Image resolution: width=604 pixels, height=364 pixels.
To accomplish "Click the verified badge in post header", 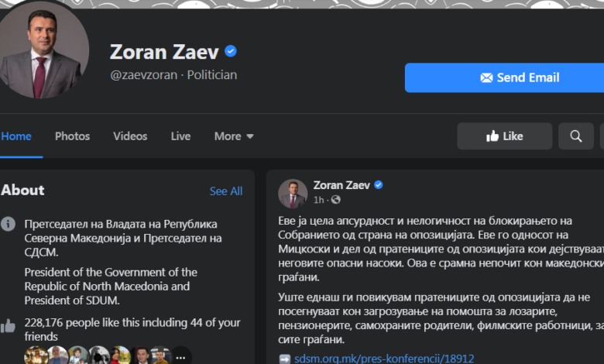I will (378, 185).
